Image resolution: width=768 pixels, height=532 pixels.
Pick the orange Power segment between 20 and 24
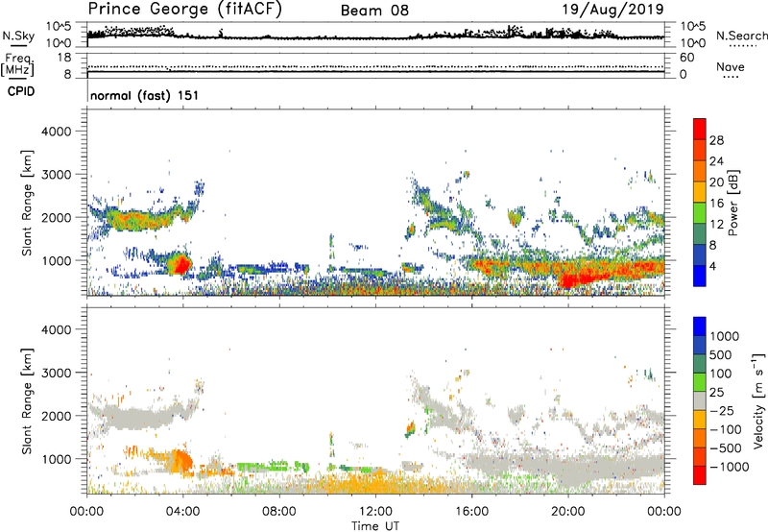point(700,172)
